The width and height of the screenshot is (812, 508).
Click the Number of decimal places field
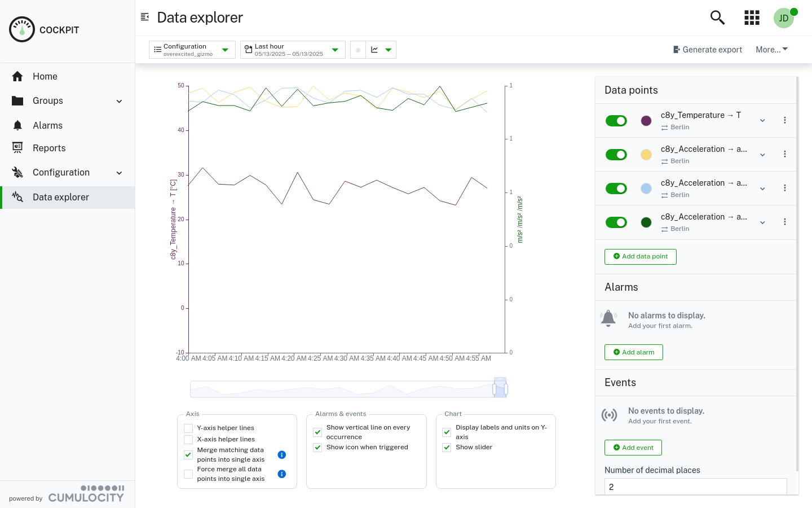(x=695, y=487)
